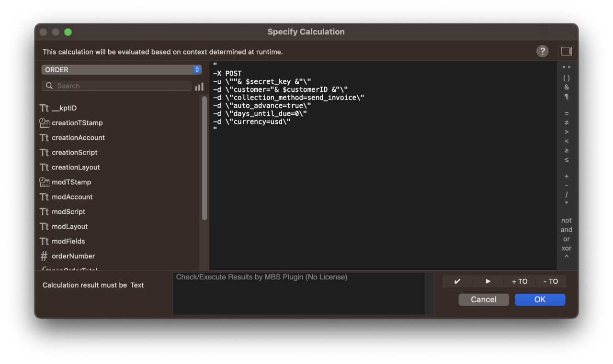Click the days_until_due=0 line

[x=260, y=113]
